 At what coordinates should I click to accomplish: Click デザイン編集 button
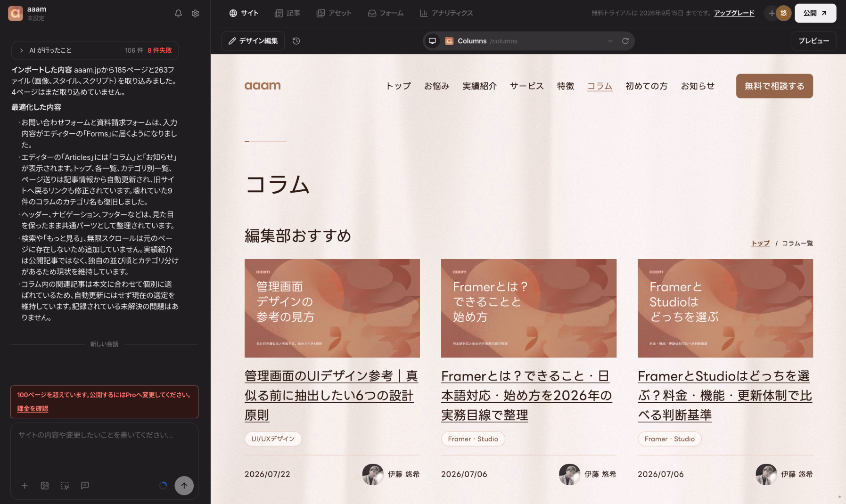tap(253, 41)
